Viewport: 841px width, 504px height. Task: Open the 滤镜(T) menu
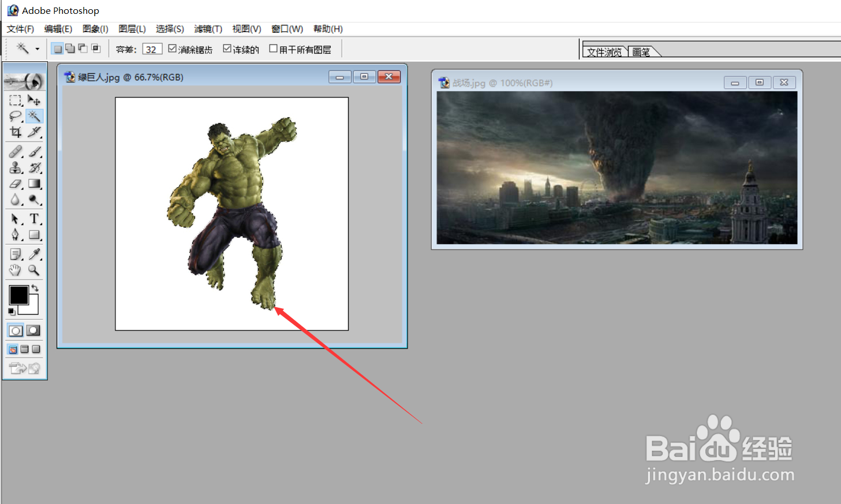[208, 29]
